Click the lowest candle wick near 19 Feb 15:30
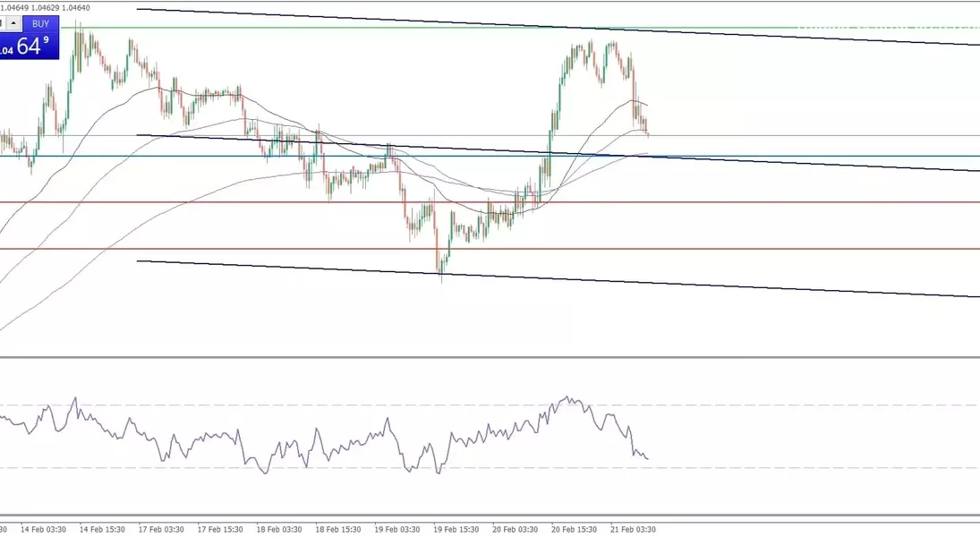Viewport: 980px width, 537px height. point(440,276)
